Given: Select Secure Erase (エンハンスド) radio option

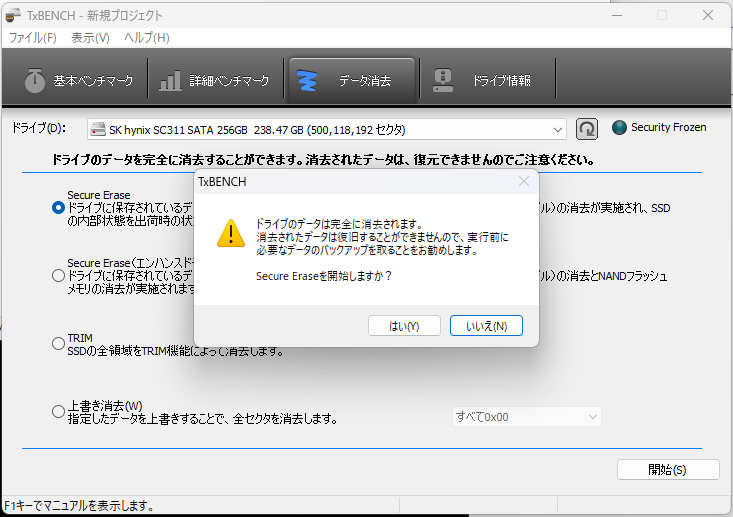Looking at the screenshot, I should tap(58, 275).
